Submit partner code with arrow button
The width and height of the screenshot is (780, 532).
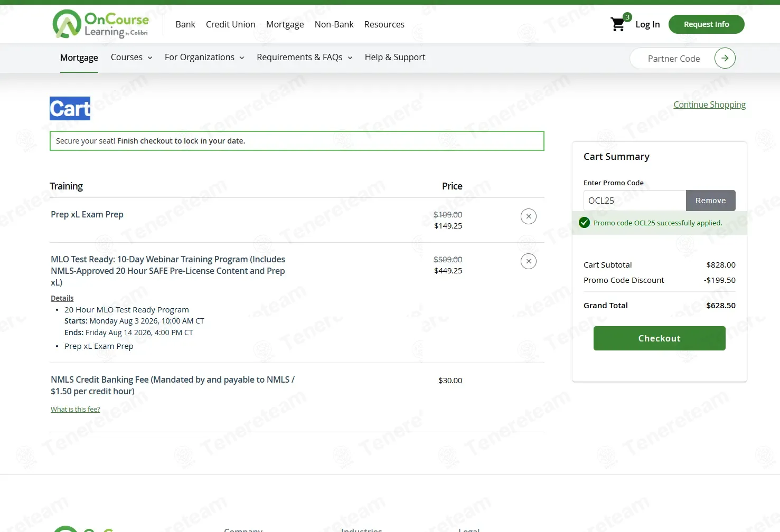725,58
